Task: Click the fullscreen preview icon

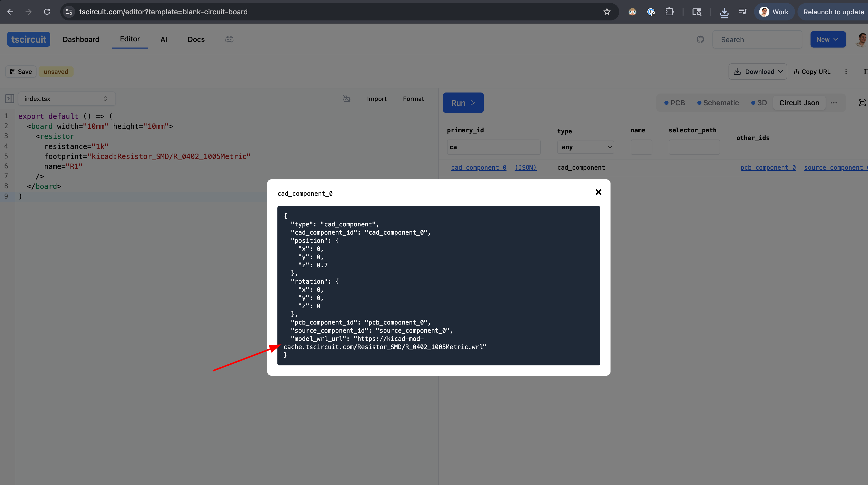Action: click(x=862, y=103)
